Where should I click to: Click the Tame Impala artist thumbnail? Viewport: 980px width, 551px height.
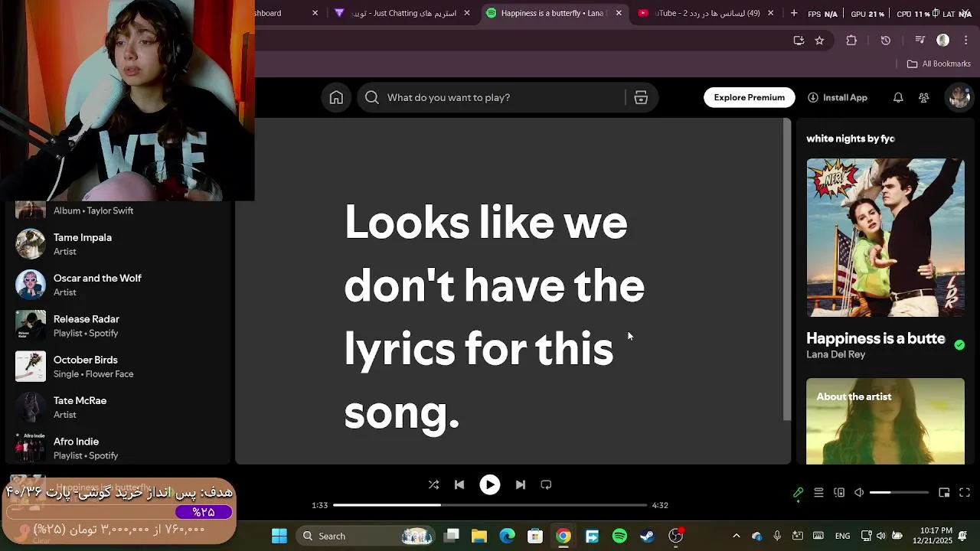(x=31, y=244)
